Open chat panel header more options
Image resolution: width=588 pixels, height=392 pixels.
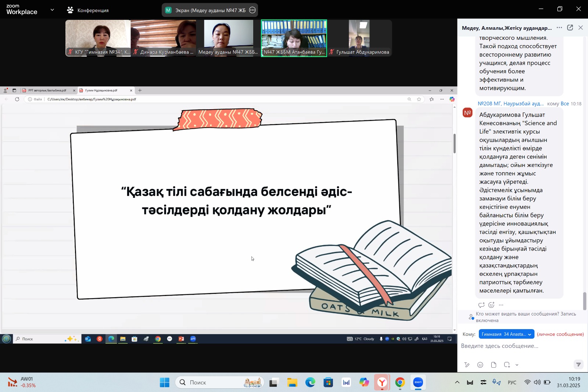coord(559,28)
